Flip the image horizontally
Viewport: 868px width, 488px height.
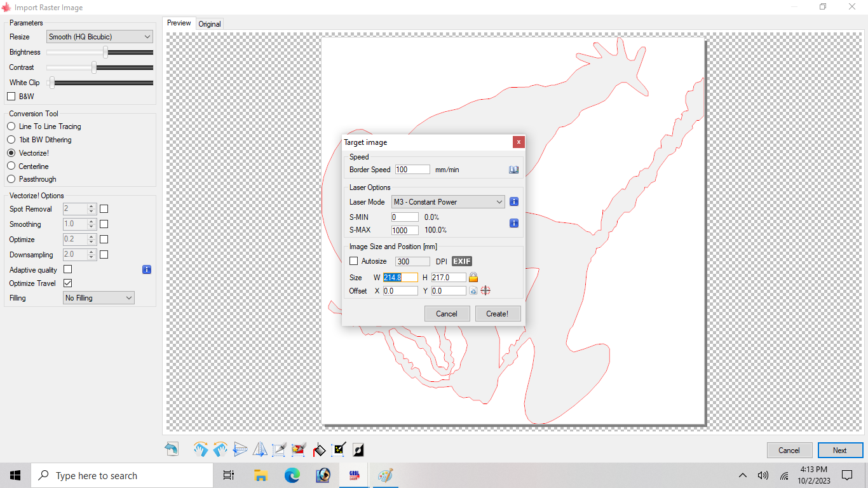coord(260,450)
